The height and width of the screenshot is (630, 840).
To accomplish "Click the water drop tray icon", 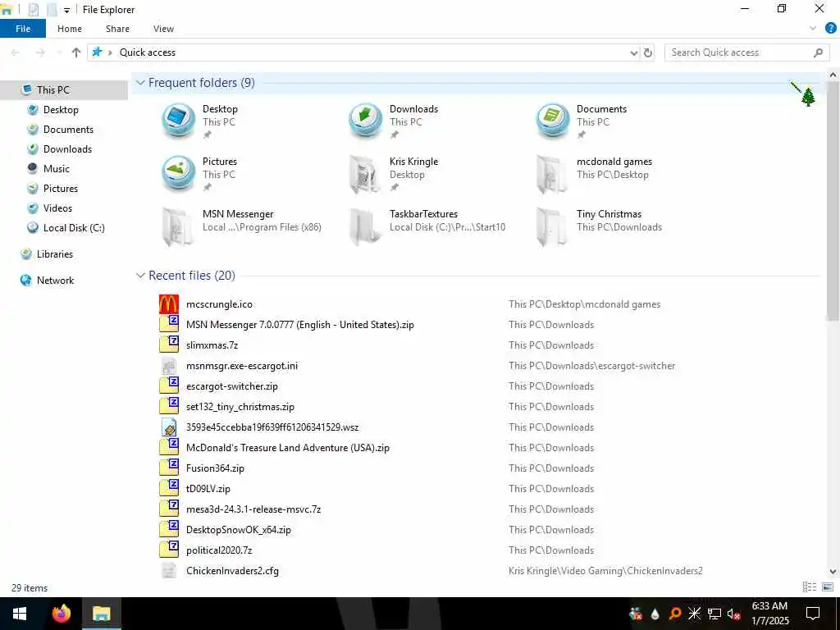I will 655,614.
